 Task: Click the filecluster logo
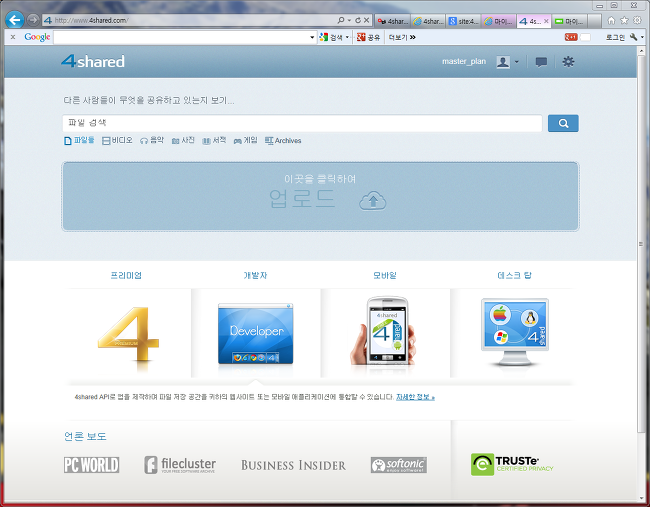[180, 465]
